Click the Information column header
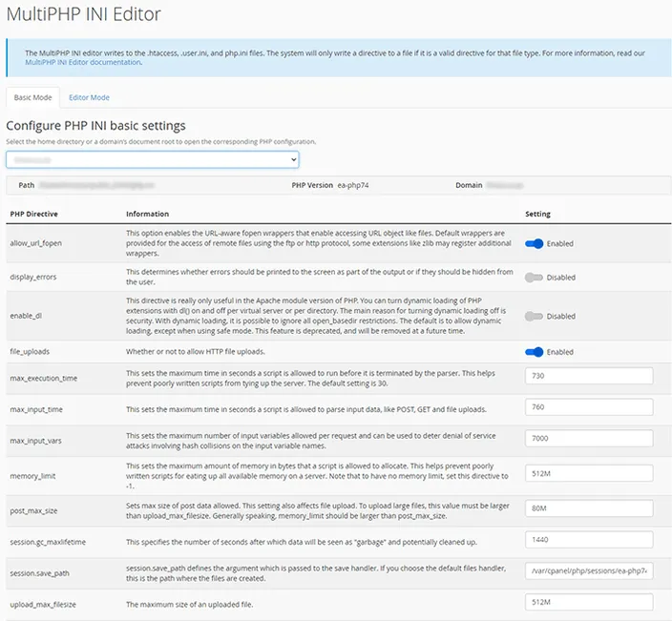Image resolution: width=672 pixels, height=621 pixels. [x=147, y=214]
